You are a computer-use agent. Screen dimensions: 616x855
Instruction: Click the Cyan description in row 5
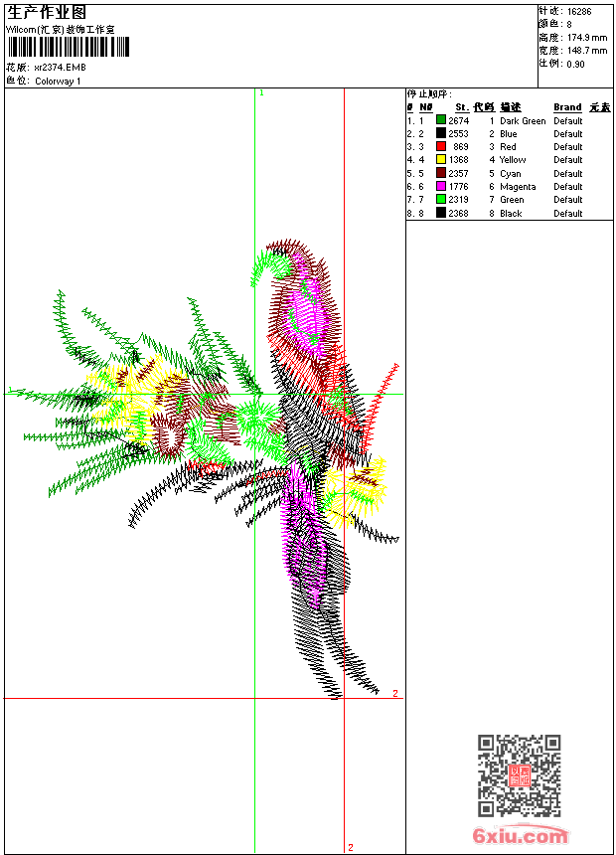(511, 173)
